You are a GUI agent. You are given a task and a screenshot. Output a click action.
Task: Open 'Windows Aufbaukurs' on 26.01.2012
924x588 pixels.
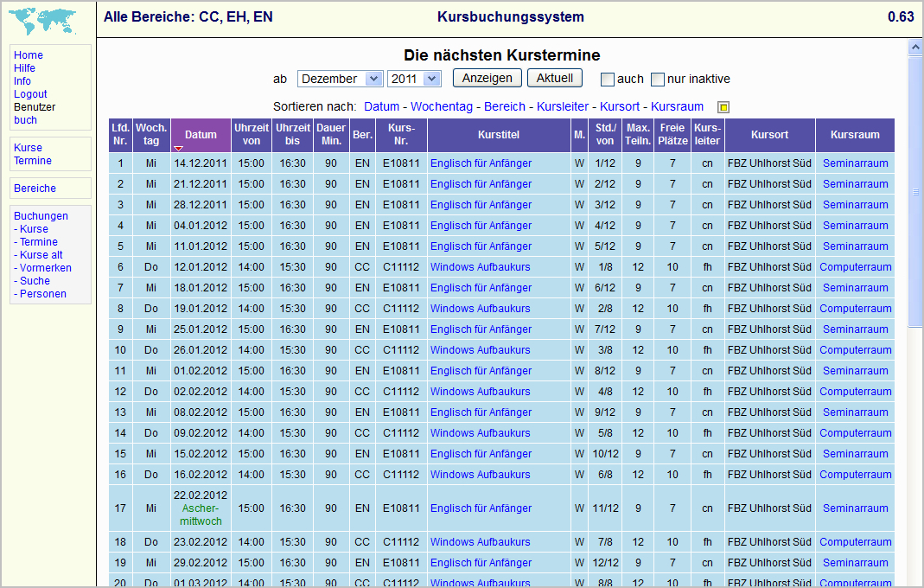tap(481, 349)
